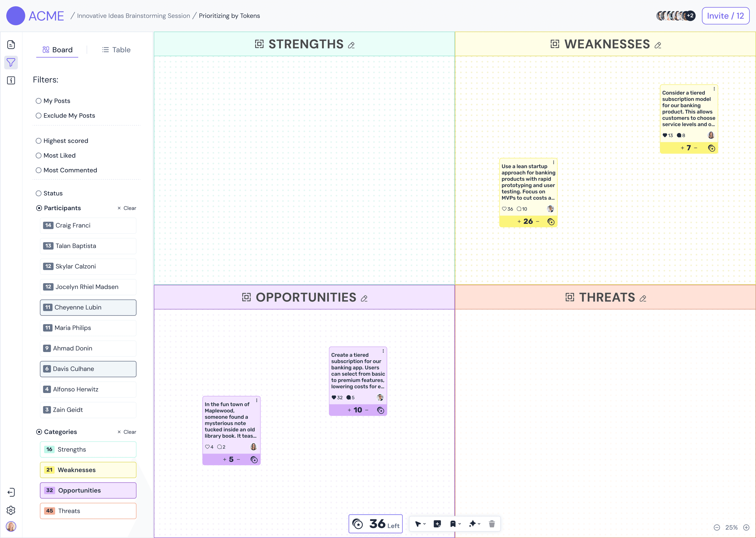
Task: Enable the Most Liked filter option
Action: [39, 155]
